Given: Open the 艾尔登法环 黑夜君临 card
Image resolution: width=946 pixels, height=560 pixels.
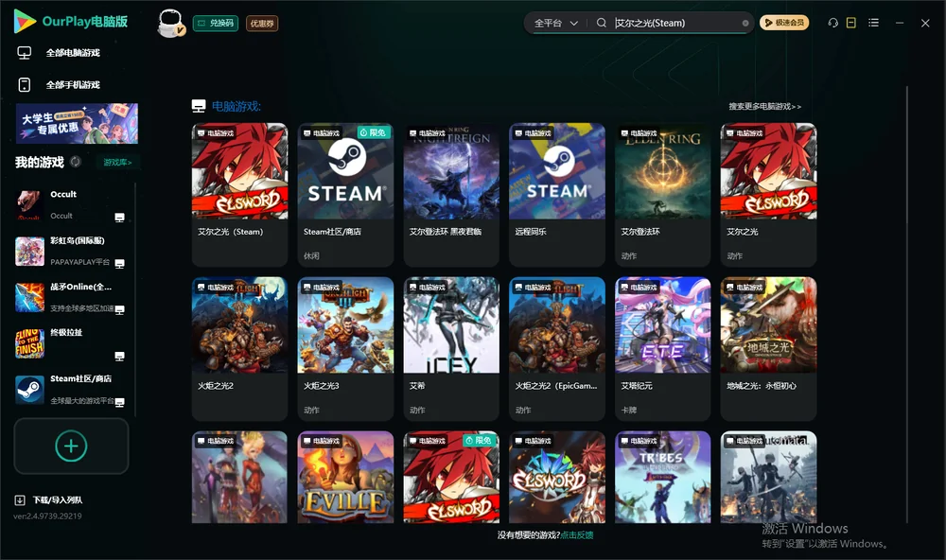Looking at the screenshot, I should [x=451, y=194].
